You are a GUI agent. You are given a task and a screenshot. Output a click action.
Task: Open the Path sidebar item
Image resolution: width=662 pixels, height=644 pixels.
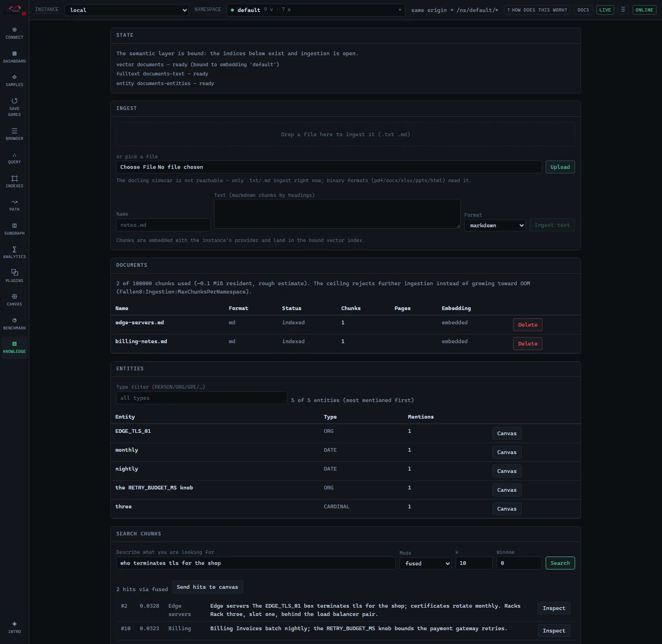click(x=14, y=205)
